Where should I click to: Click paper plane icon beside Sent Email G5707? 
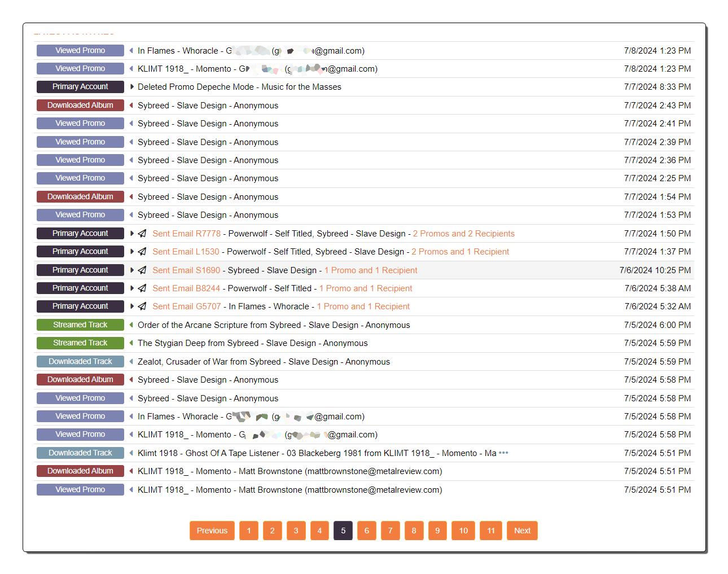tap(142, 306)
